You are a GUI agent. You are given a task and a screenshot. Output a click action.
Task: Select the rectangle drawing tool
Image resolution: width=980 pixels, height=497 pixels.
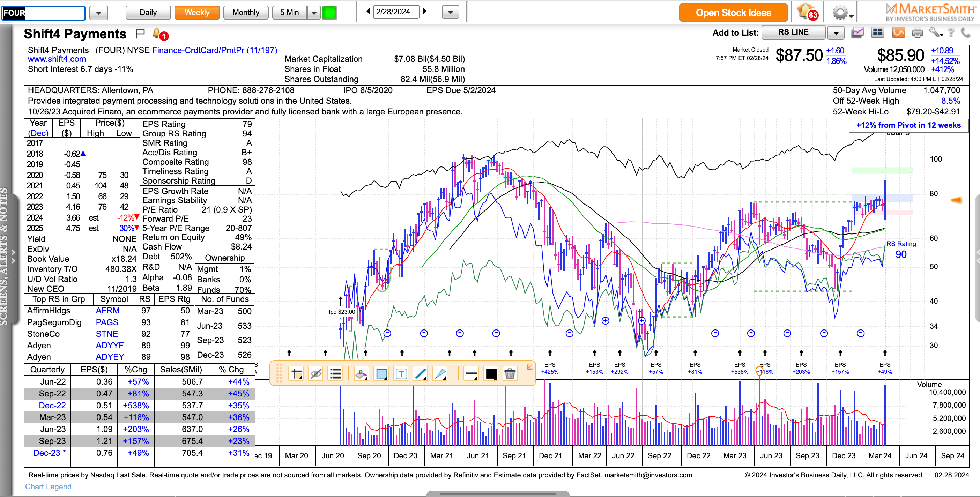point(381,374)
